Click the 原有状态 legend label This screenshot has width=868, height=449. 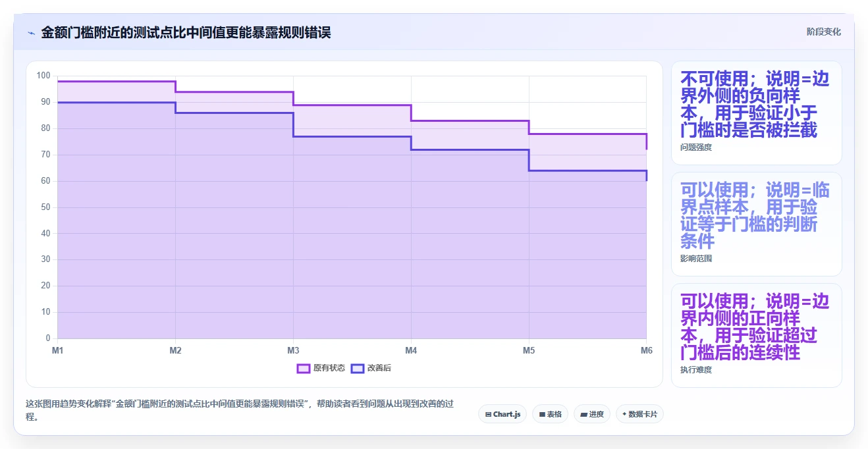click(329, 368)
